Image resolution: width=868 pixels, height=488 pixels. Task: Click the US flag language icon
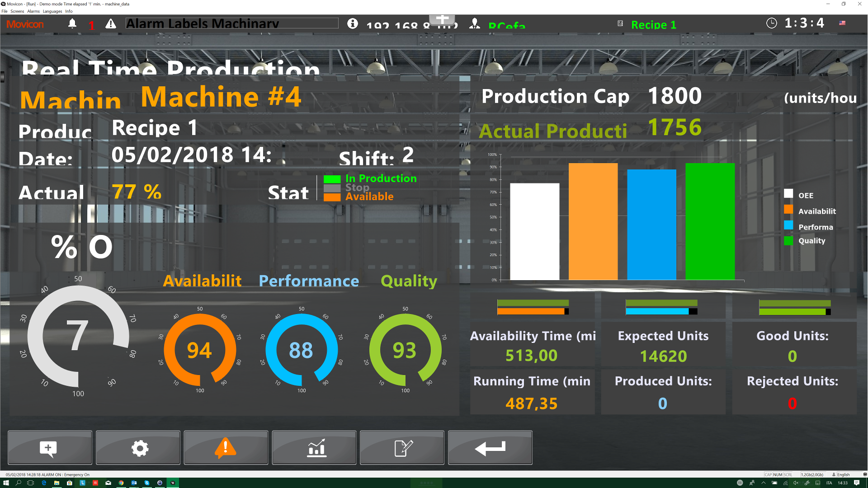point(842,23)
